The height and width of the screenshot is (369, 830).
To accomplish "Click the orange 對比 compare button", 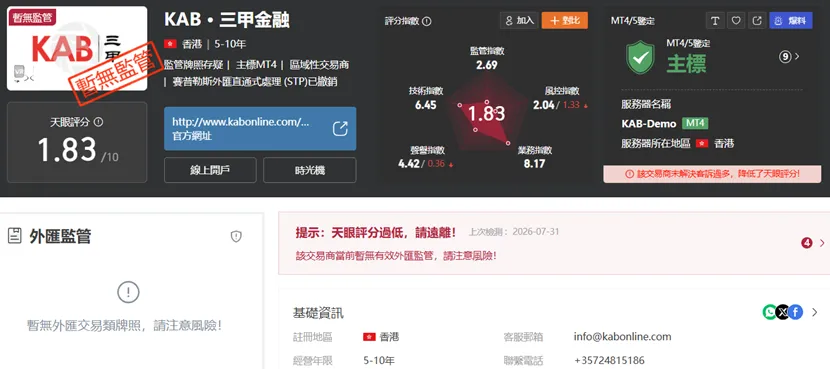I will [x=565, y=21].
